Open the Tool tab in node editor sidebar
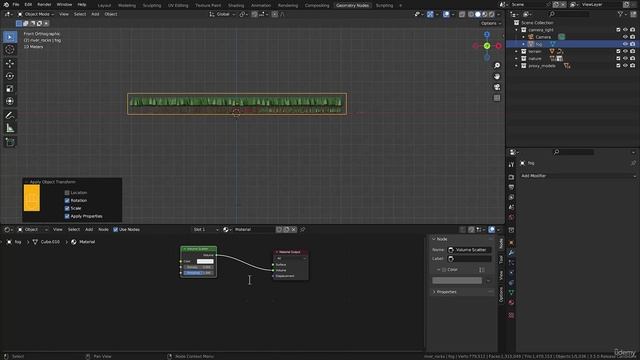Viewport: 640px width, 360px height. pos(501,259)
